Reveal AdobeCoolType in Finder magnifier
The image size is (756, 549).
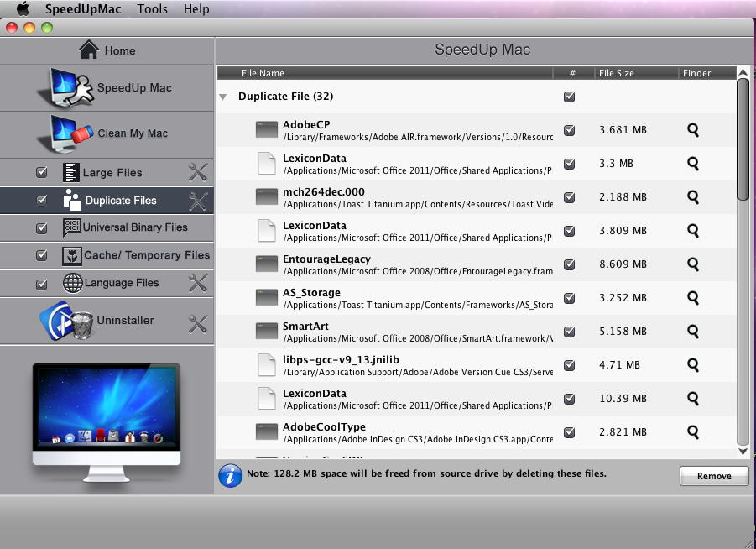click(693, 431)
